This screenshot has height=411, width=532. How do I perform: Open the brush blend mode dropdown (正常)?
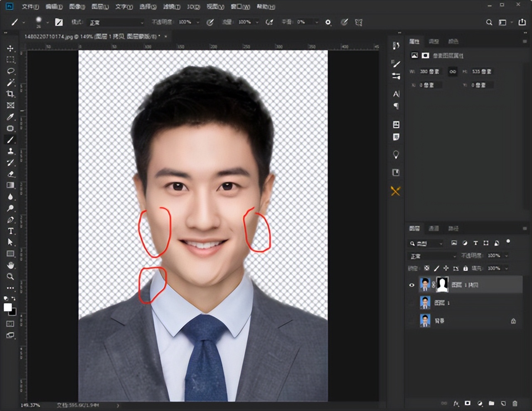pyautogui.click(x=116, y=22)
